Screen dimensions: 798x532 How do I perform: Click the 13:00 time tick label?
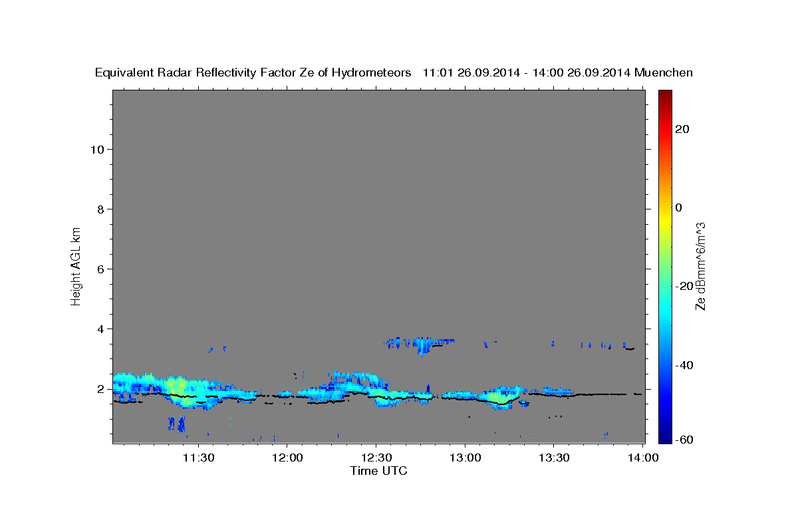465,458
